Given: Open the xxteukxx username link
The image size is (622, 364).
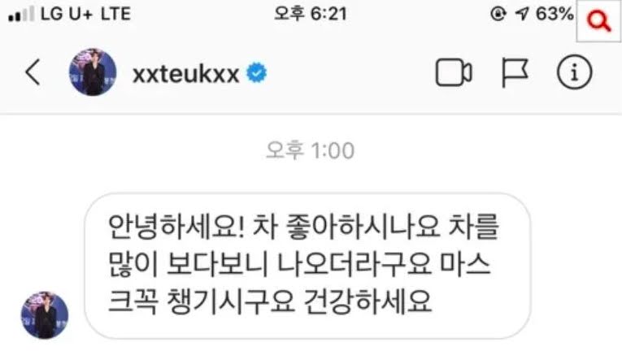Looking at the screenshot, I should [185, 74].
